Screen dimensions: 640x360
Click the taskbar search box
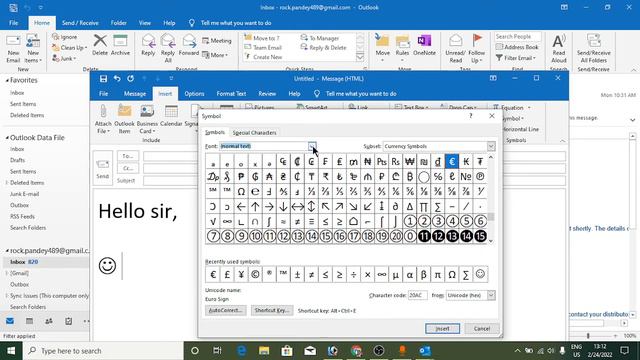(x=102, y=351)
